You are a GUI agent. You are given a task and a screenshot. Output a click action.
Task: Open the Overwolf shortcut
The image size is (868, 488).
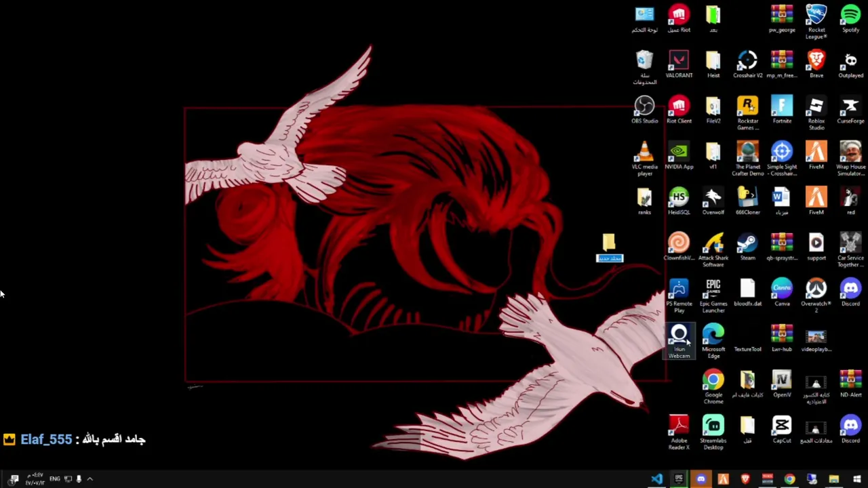click(x=713, y=202)
